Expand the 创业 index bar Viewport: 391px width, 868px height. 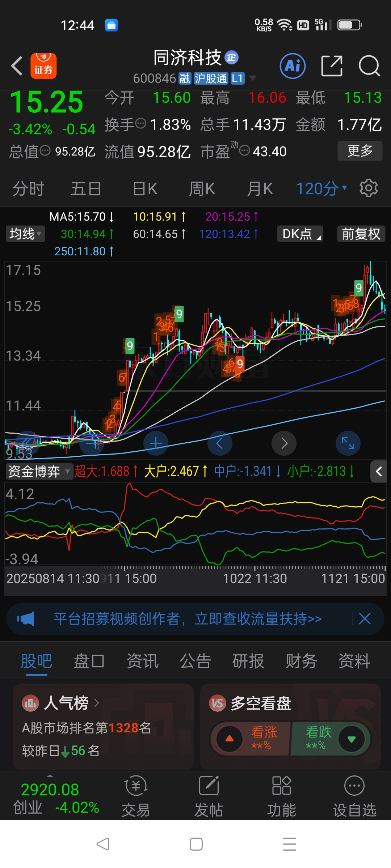[x=50, y=776]
